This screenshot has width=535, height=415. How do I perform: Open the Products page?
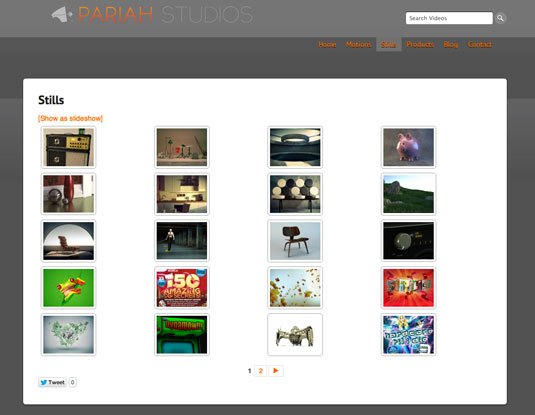[420, 44]
